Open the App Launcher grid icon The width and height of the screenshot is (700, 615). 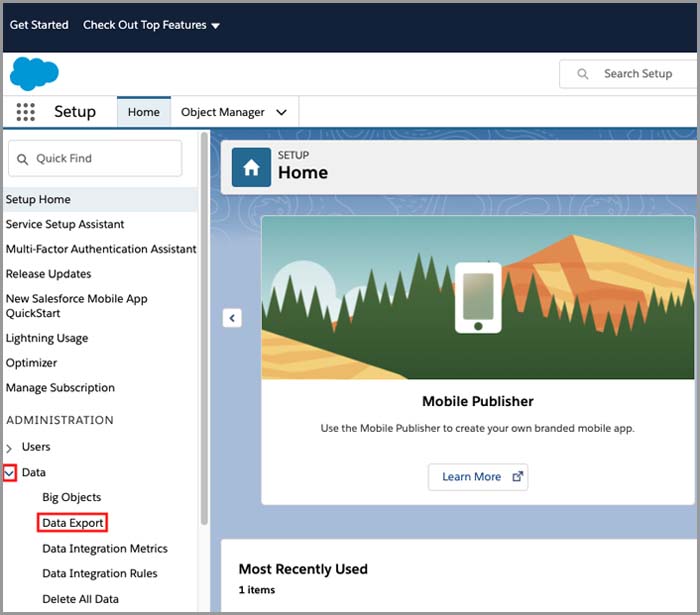(26, 112)
